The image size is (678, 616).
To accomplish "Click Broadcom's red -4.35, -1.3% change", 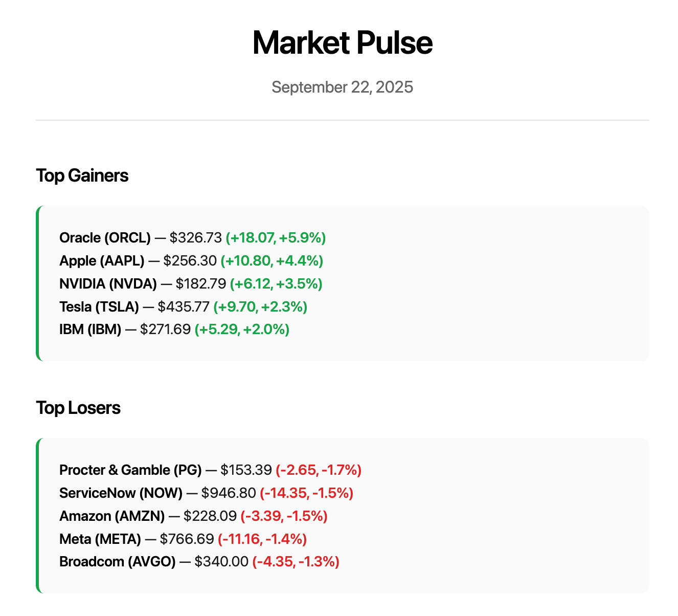I will pos(296,562).
